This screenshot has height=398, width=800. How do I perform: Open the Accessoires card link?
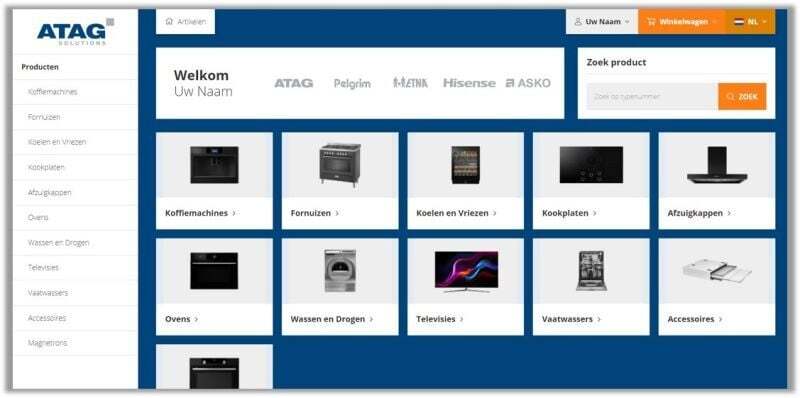[x=695, y=319]
